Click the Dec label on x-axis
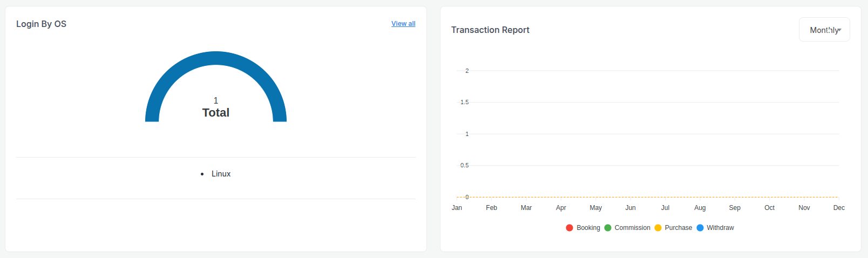This screenshot has width=868, height=258. click(839, 208)
